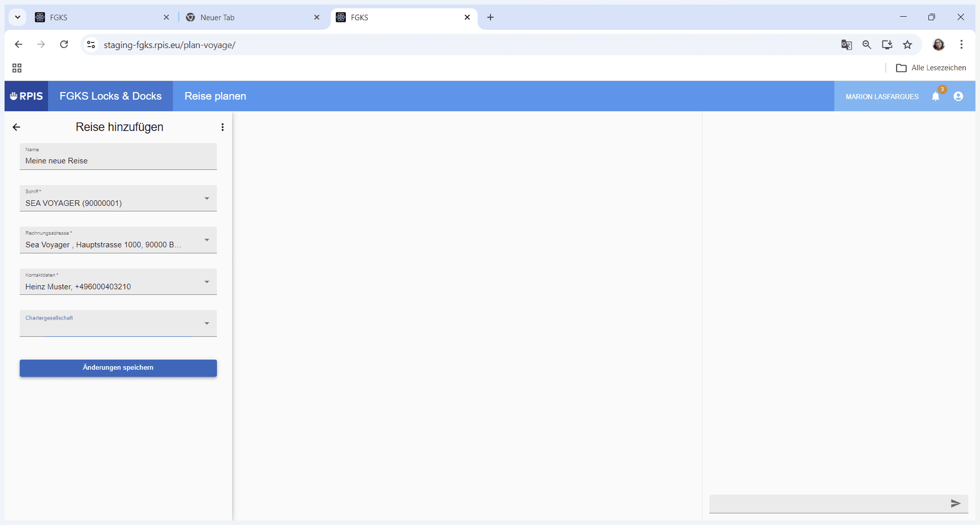Click the browser forward arrow
This screenshot has width=980, height=525.
click(x=41, y=45)
